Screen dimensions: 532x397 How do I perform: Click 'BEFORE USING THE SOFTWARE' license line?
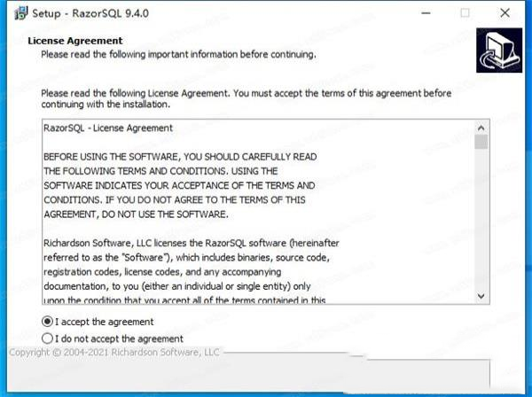pos(180,157)
